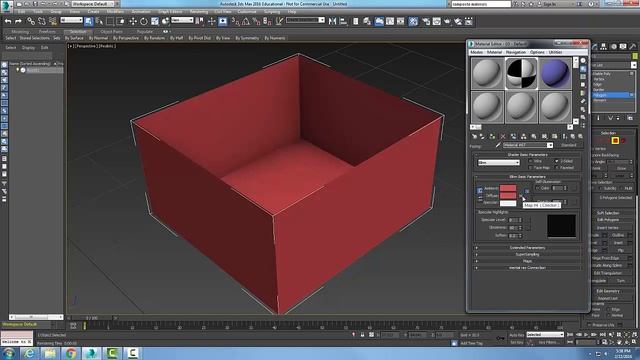
Task: Click the red X Reset Map icon
Action: (x=503, y=136)
